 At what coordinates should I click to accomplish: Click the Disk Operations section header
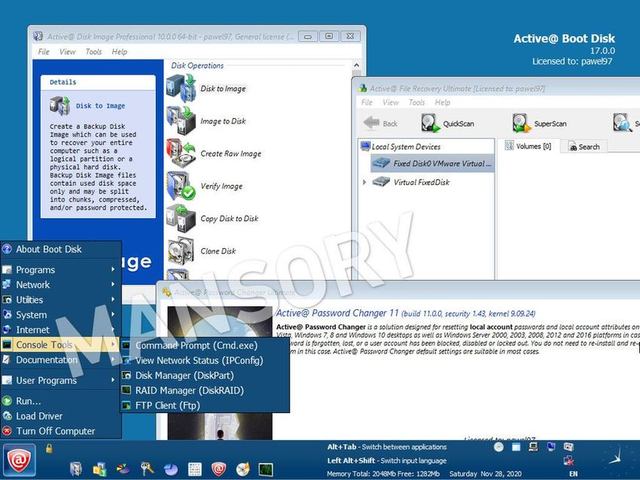pos(197,65)
